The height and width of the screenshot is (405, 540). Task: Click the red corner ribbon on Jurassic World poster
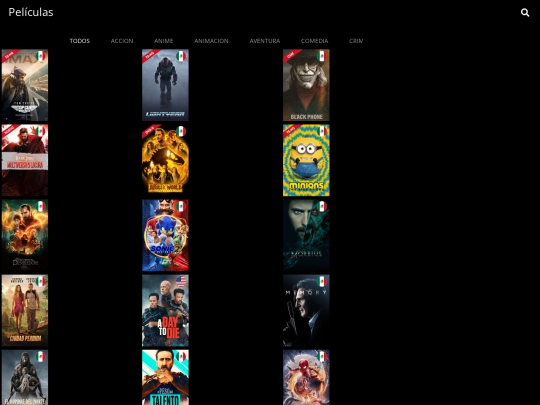[149, 130]
